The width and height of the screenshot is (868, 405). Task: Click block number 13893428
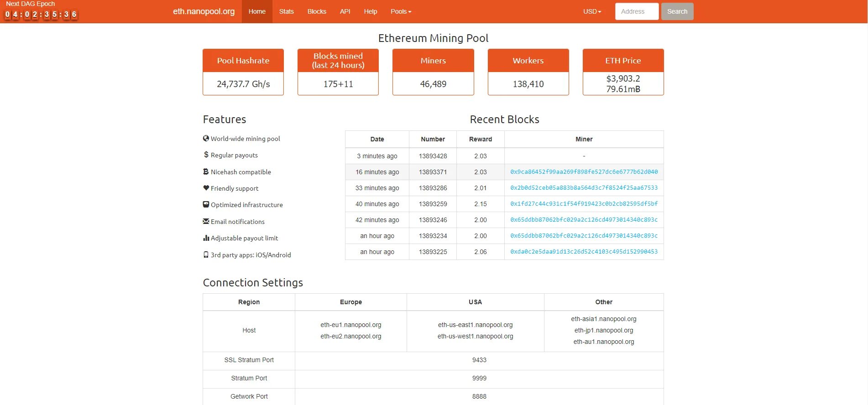(x=433, y=156)
